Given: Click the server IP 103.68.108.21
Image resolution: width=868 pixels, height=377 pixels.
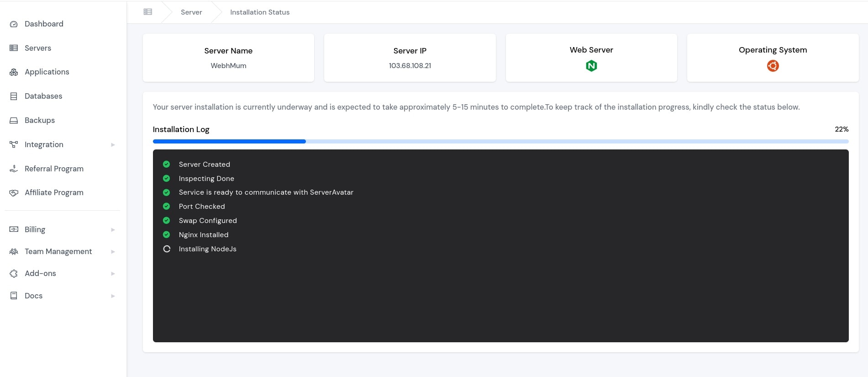Looking at the screenshot, I should coord(410,66).
